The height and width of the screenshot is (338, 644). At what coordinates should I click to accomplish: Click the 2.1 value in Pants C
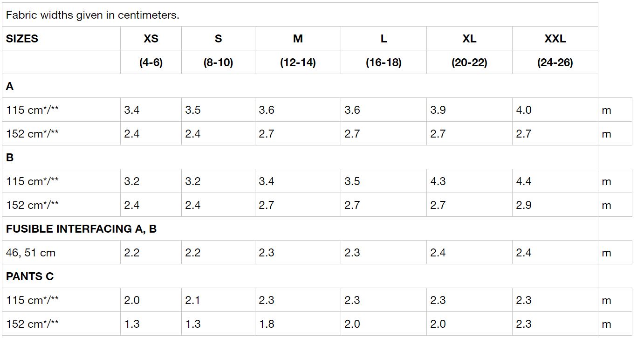coord(192,300)
